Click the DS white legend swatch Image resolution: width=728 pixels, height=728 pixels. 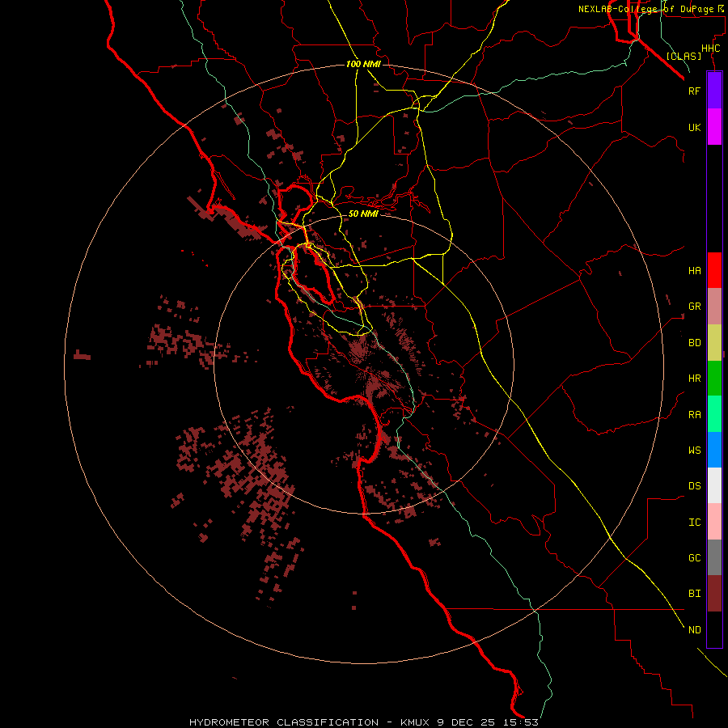[x=714, y=485]
